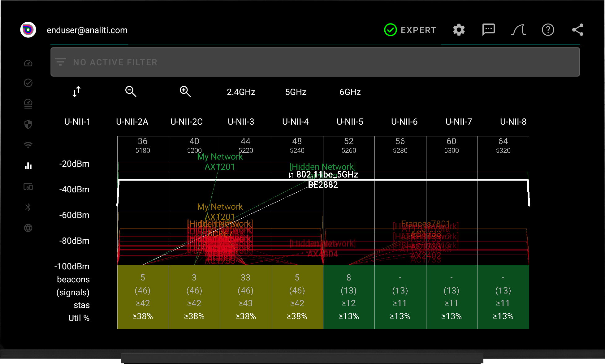Screen dimensions: 605x364
Task: Select the channels bar chart sidebar icon
Action: 28,166
